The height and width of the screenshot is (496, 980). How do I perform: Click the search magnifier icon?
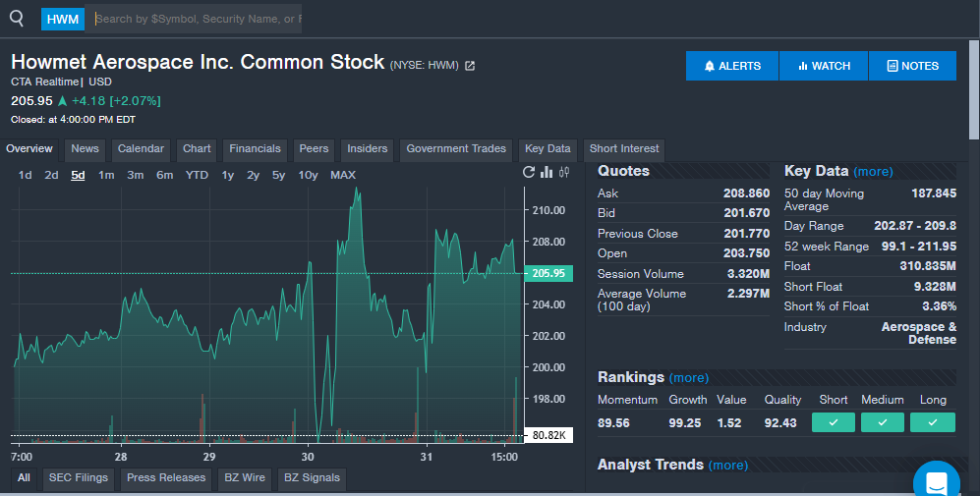(x=16, y=18)
